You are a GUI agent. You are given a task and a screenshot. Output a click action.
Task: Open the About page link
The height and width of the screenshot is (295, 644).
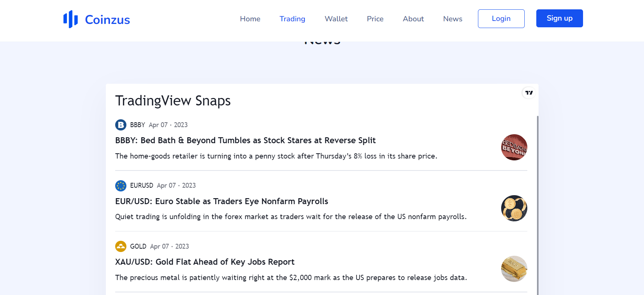point(413,19)
